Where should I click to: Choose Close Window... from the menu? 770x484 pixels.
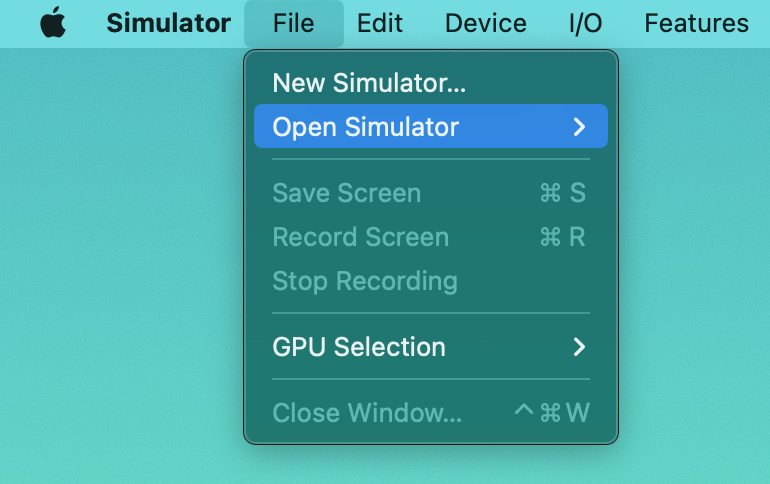point(367,412)
